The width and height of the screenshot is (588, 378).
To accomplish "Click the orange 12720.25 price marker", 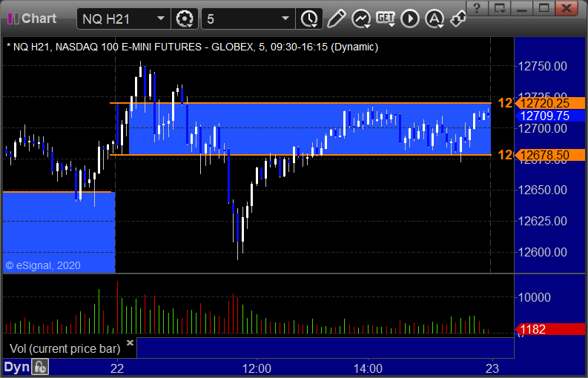I will coord(549,103).
